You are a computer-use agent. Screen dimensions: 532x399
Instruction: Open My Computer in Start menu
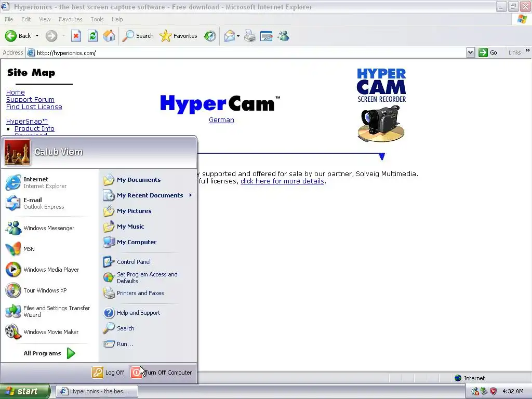[x=148, y=242]
